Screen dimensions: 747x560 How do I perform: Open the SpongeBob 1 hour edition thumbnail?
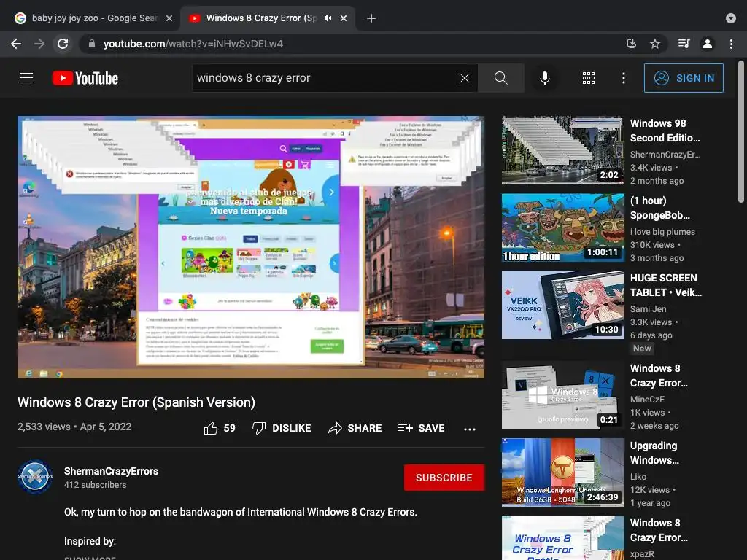562,227
